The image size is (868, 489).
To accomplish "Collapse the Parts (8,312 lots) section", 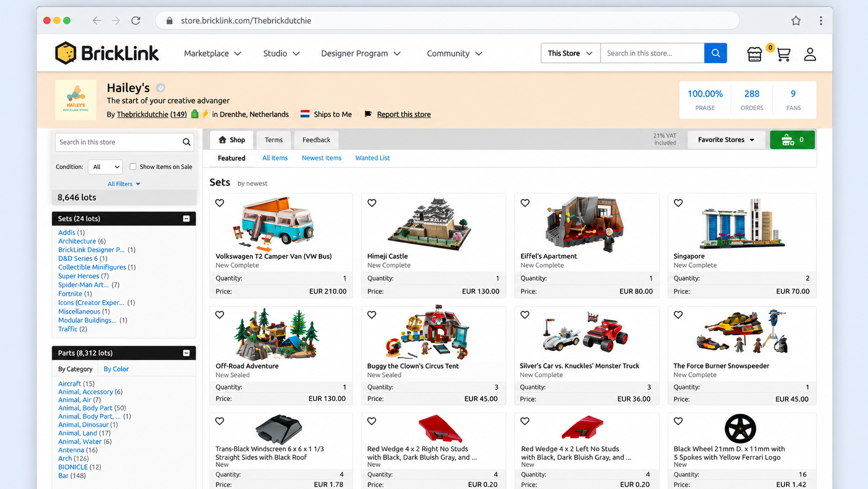I will (186, 353).
